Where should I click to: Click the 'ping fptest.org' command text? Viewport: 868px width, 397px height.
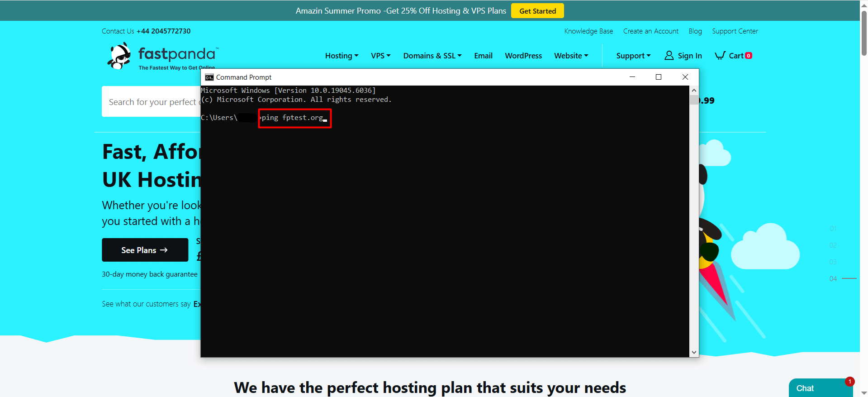point(293,118)
